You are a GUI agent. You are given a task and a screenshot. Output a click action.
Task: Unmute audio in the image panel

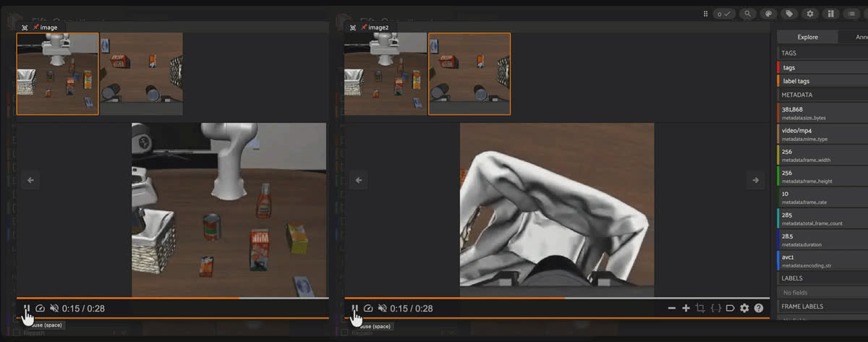54,308
